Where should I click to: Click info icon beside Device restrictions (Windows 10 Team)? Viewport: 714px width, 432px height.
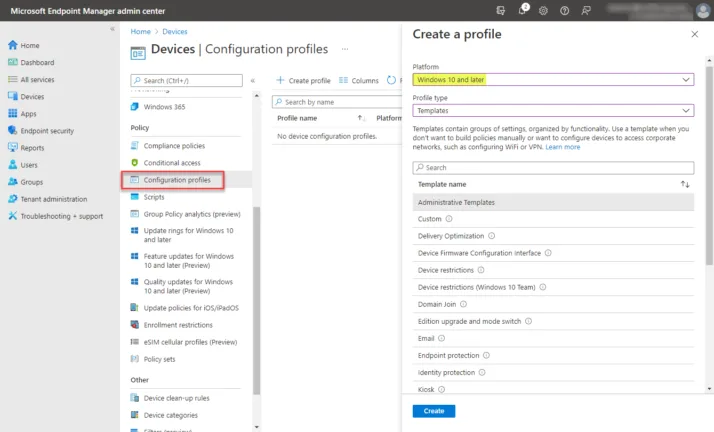tap(543, 287)
